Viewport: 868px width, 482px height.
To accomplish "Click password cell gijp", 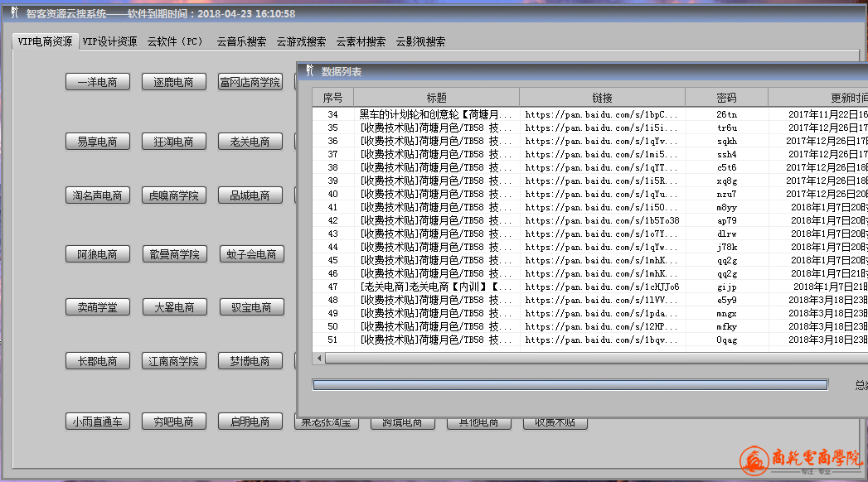I will pyautogui.click(x=727, y=287).
